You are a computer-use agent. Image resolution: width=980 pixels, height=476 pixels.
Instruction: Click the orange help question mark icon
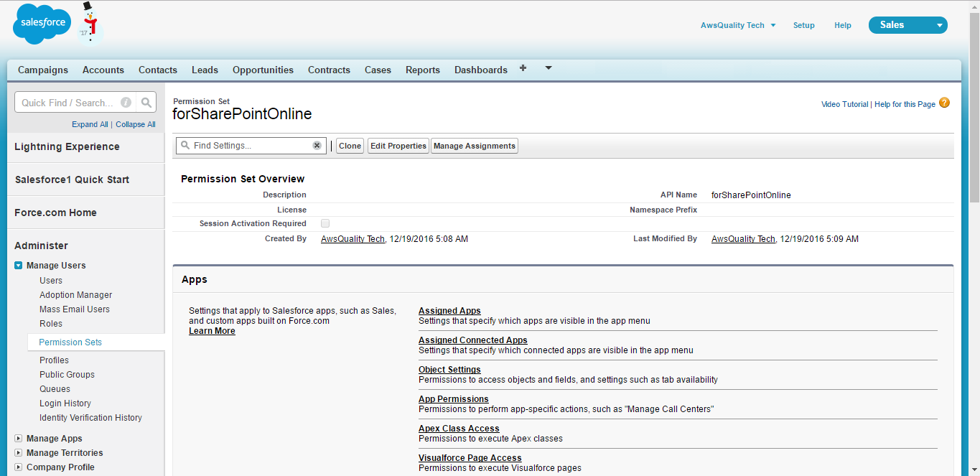point(944,103)
